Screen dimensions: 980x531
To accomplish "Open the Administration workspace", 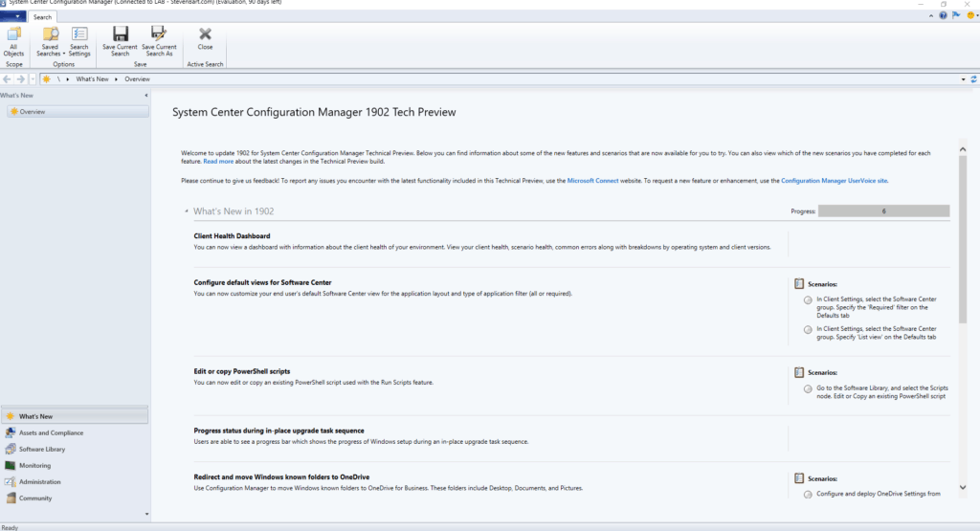I will tap(75, 481).
